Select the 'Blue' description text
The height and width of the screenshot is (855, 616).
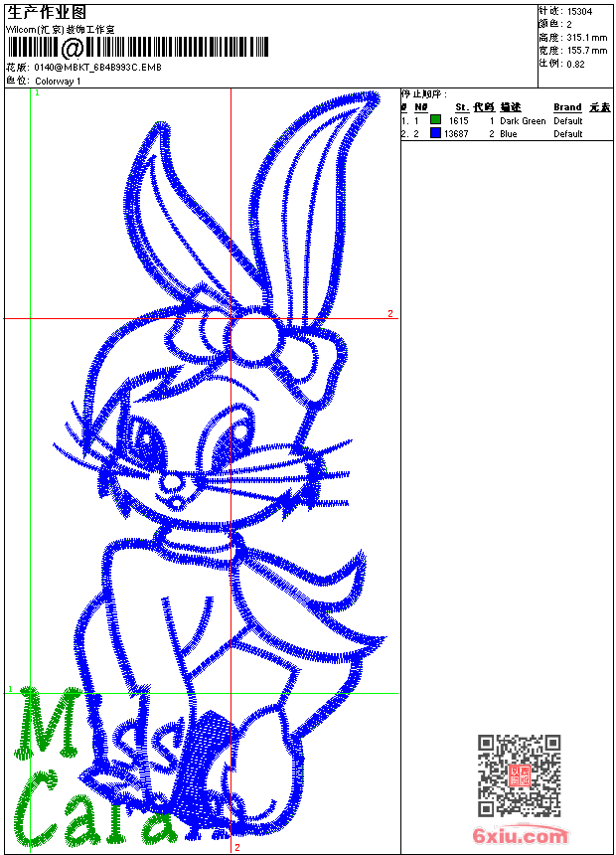tap(508, 134)
